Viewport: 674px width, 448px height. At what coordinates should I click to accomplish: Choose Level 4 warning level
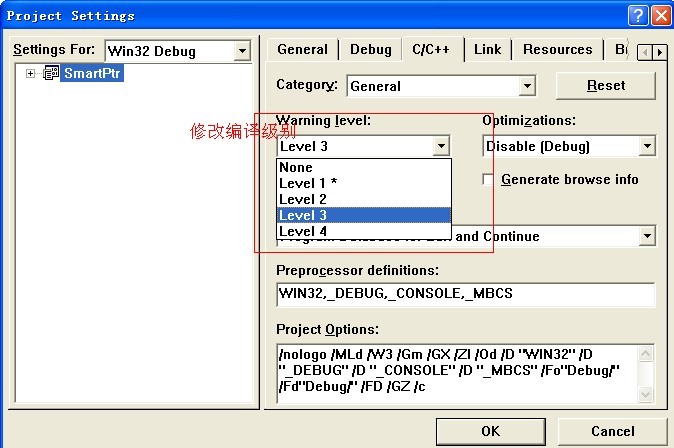303,231
